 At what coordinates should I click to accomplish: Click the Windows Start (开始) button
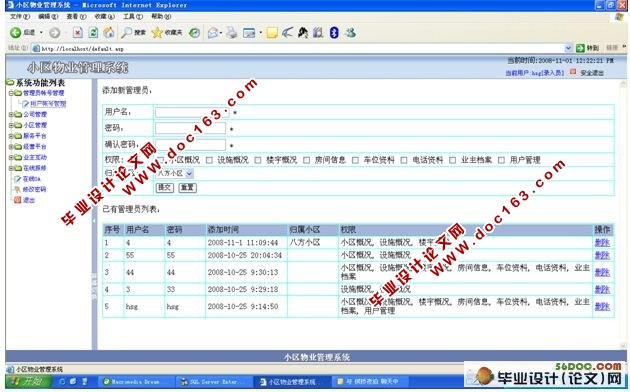28,381
